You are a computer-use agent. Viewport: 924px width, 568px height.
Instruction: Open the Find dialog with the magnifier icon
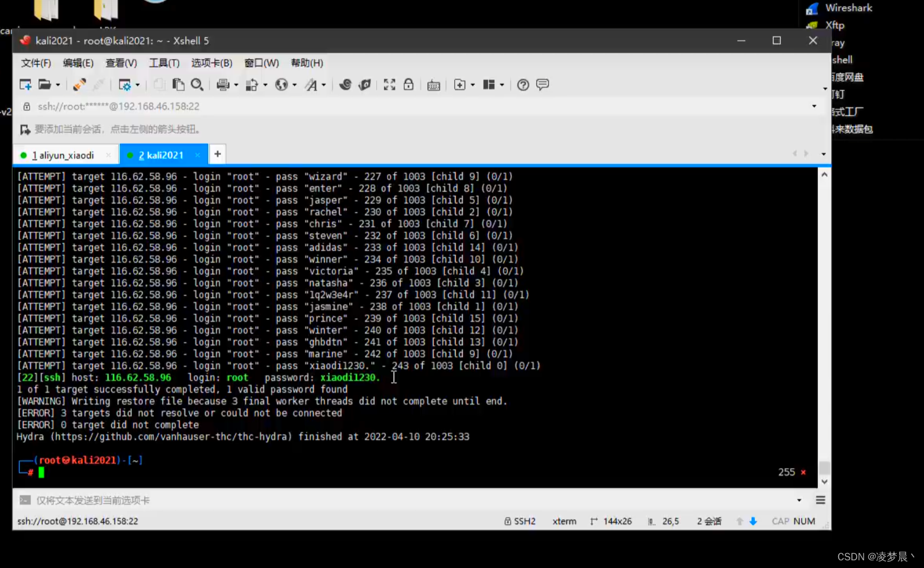[197, 85]
